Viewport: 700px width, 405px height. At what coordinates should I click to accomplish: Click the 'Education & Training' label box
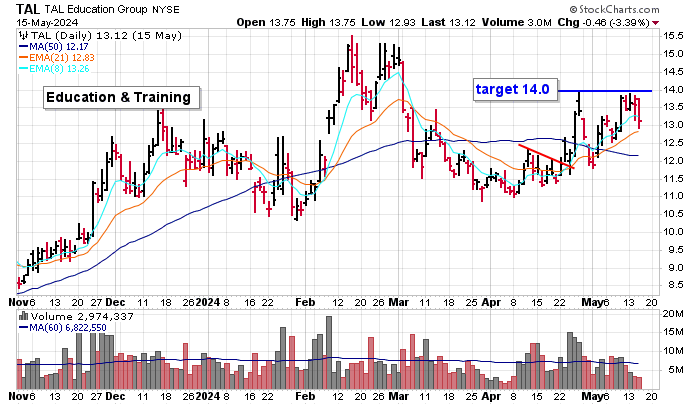tap(121, 97)
